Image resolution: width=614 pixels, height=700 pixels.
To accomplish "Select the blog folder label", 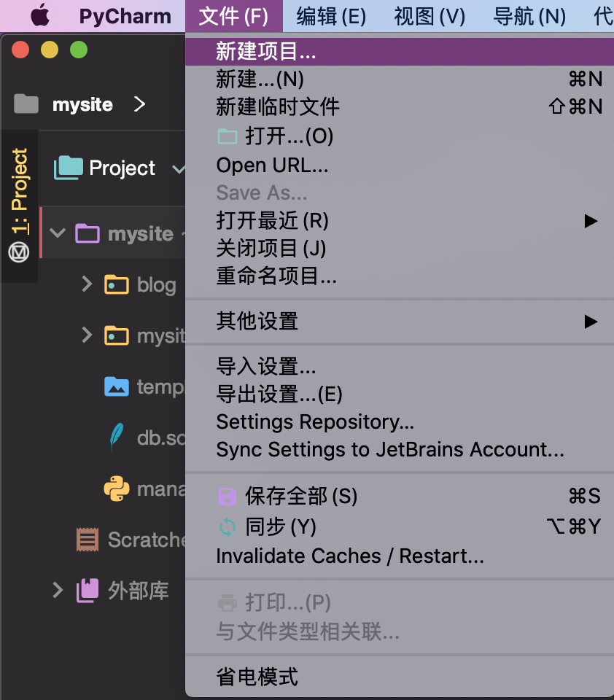I will pos(156,285).
